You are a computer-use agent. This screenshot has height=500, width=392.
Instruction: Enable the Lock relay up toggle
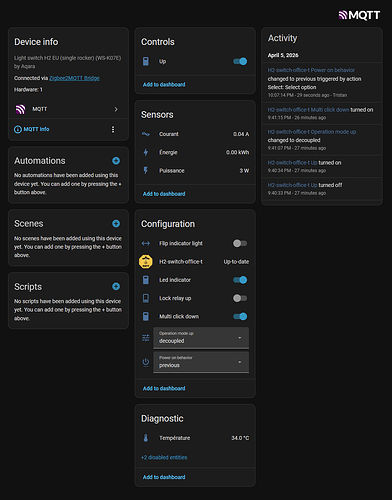pos(240,298)
